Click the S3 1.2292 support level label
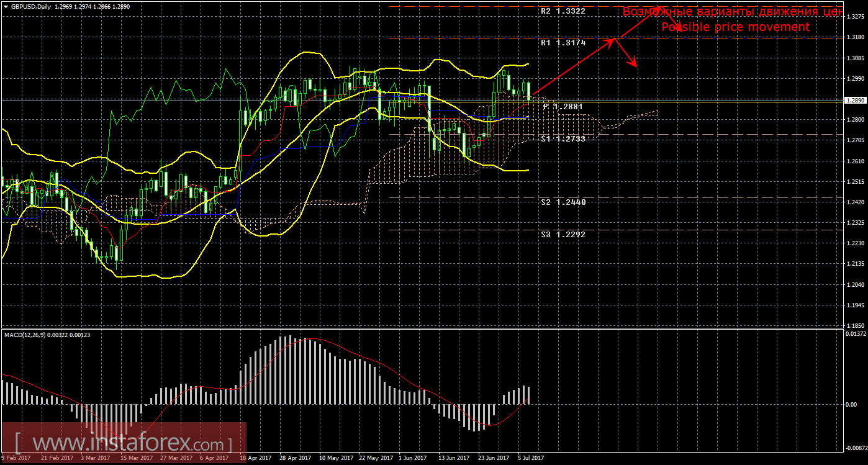The height and width of the screenshot is (465, 868). pyautogui.click(x=562, y=234)
